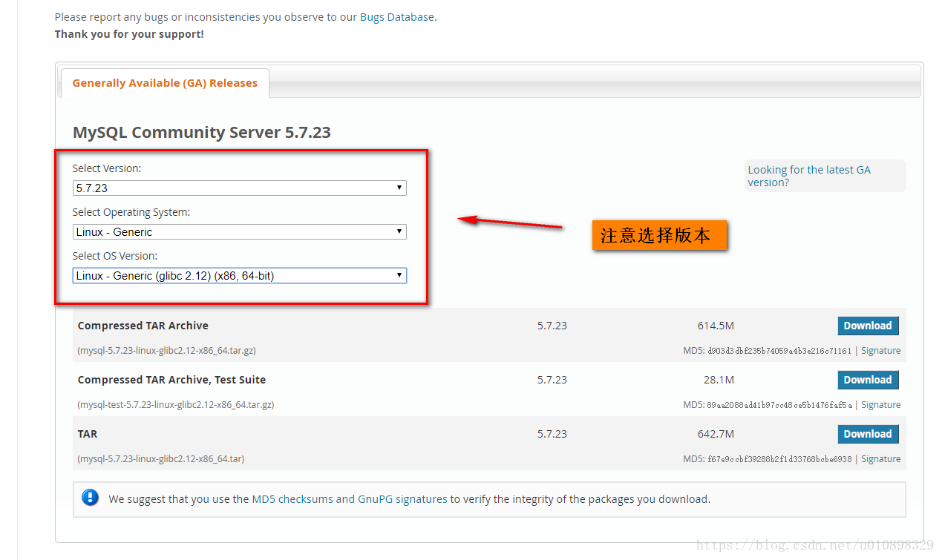The width and height of the screenshot is (942, 560).
Task: Click version 5.7.23 in the TAR row
Action: coord(552,434)
